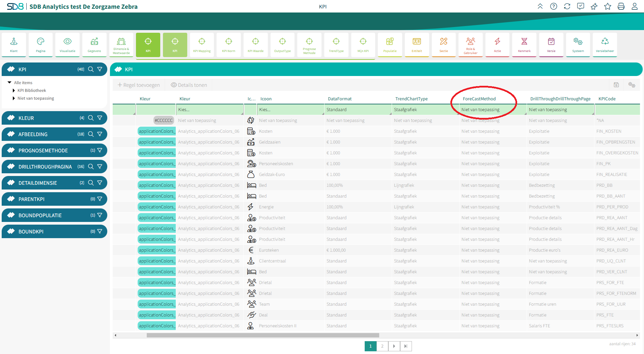Go to next page arrow
The height and width of the screenshot is (354, 644).
pos(394,346)
